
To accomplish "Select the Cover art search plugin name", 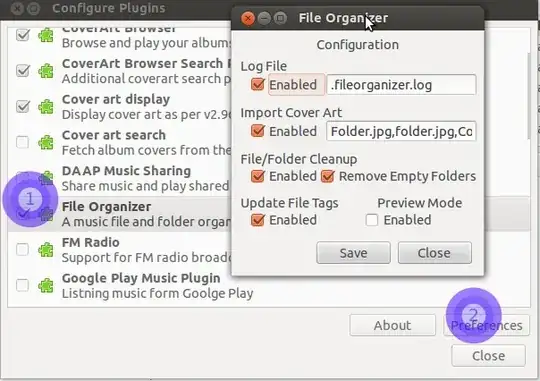I will pyautogui.click(x=114, y=135).
